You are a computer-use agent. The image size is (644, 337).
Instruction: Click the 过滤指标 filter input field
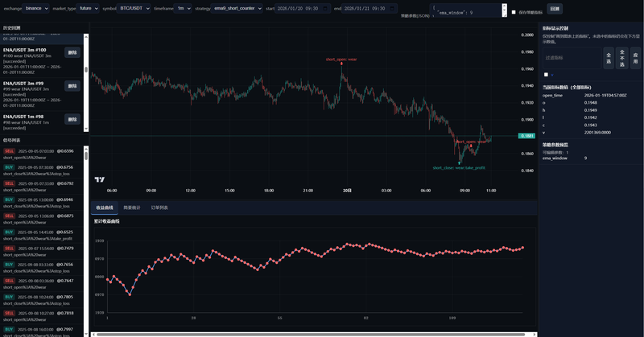click(572, 57)
